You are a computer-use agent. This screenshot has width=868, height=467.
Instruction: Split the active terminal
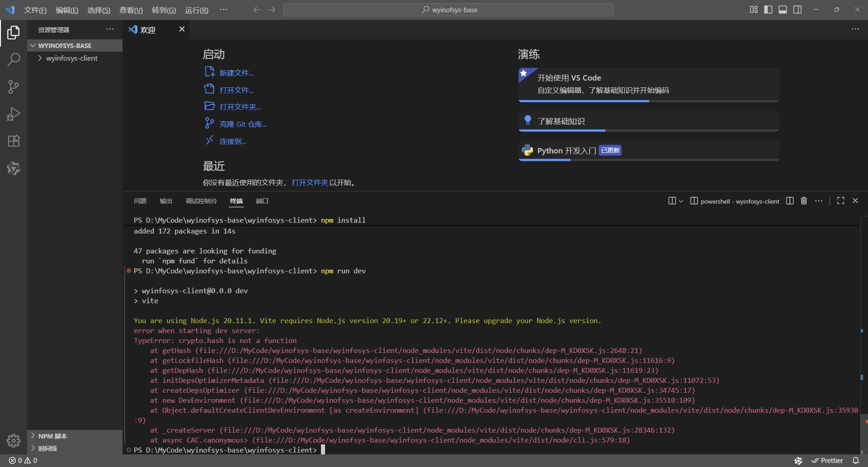click(789, 200)
